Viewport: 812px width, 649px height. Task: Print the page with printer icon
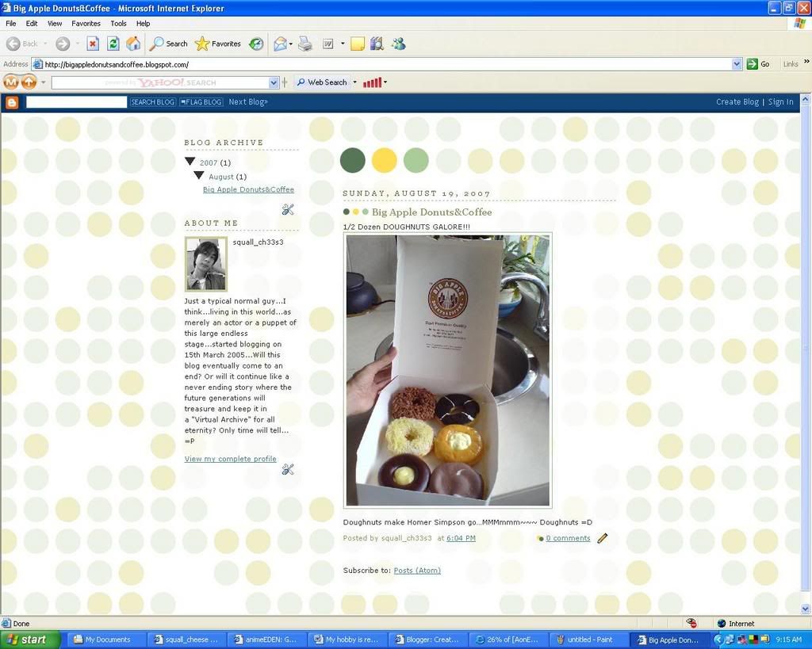coord(305,44)
